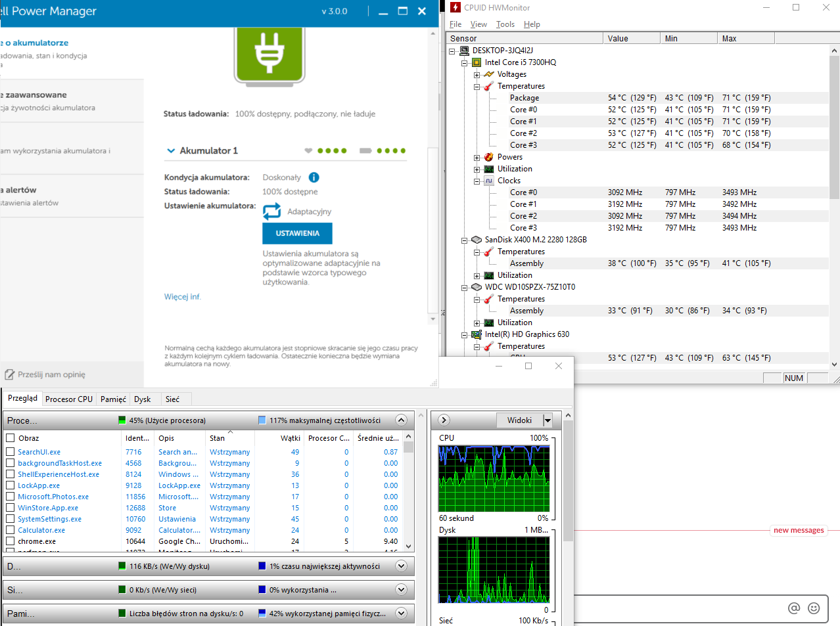Click the new messages indicator
The height and width of the screenshot is (626, 840).
[798, 530]
